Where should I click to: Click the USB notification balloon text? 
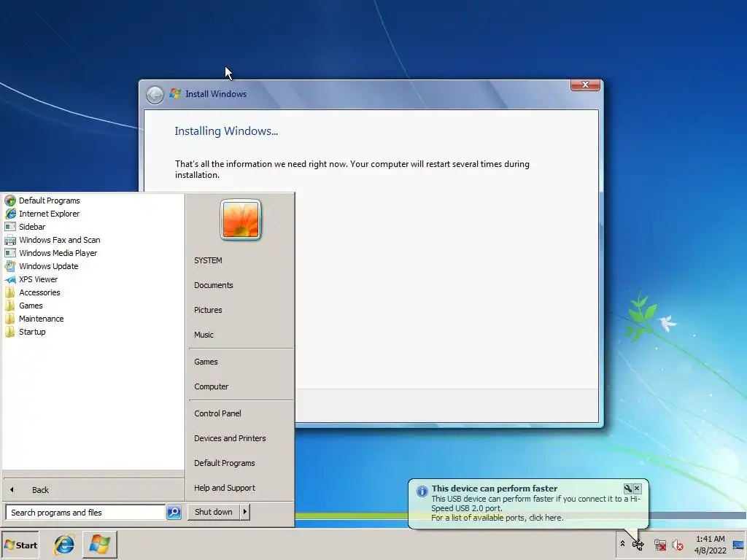pos(536,508)
